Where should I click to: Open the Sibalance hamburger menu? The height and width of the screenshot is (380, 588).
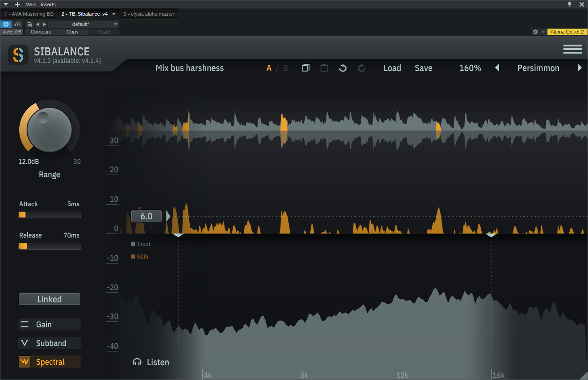coord(572,49)
